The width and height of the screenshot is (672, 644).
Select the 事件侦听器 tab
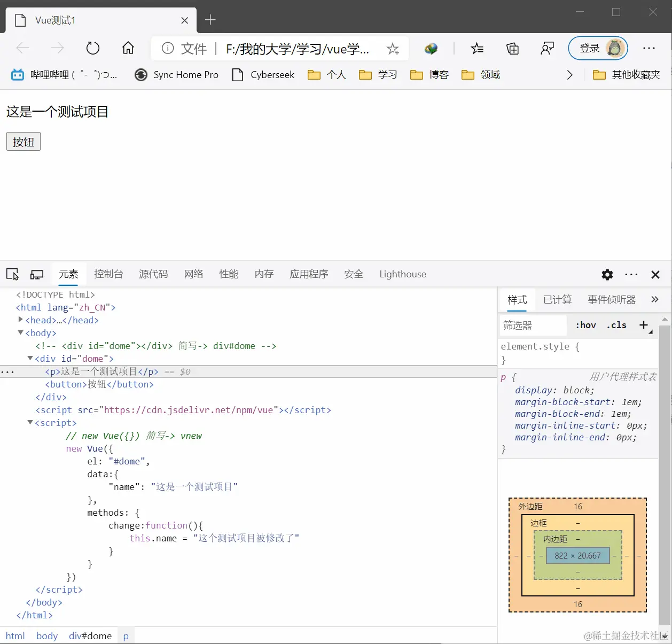612,300
